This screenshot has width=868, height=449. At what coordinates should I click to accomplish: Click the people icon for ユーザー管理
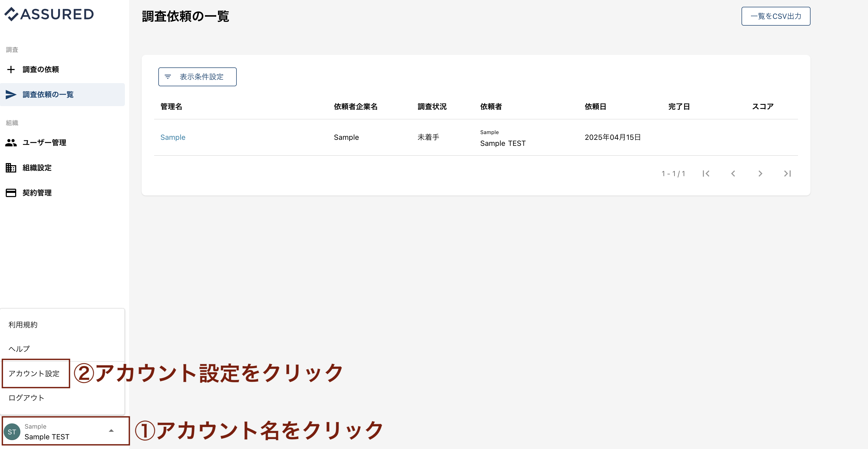coord(11,143)
